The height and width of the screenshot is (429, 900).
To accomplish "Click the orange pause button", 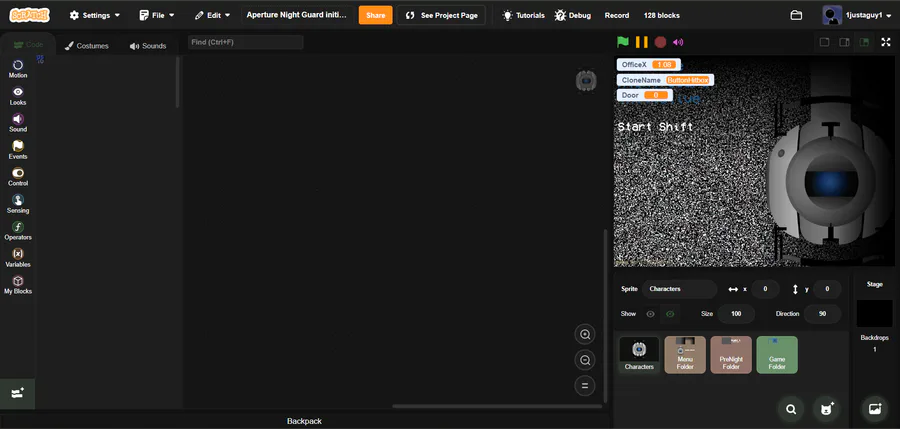I will [x=642, y=42].
